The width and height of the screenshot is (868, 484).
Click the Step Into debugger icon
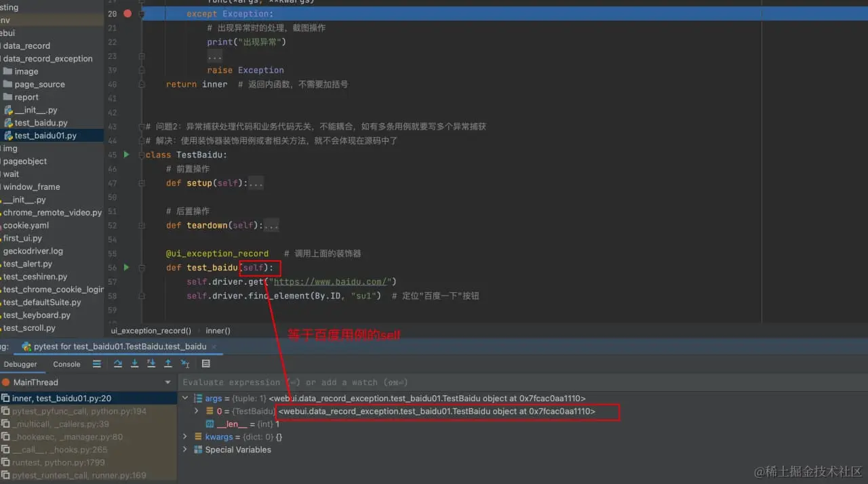point(134,364)
